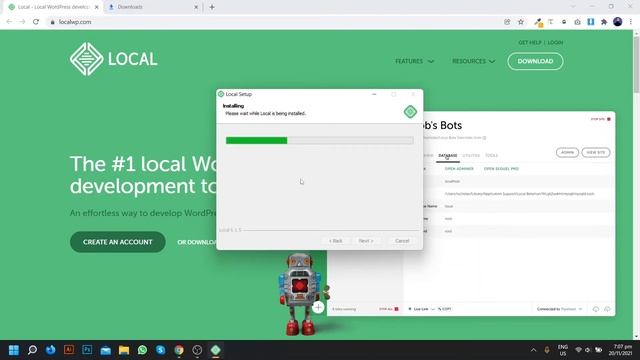Open the Chrome profile avatar
The image size is (640, 360).
[618, 22]
